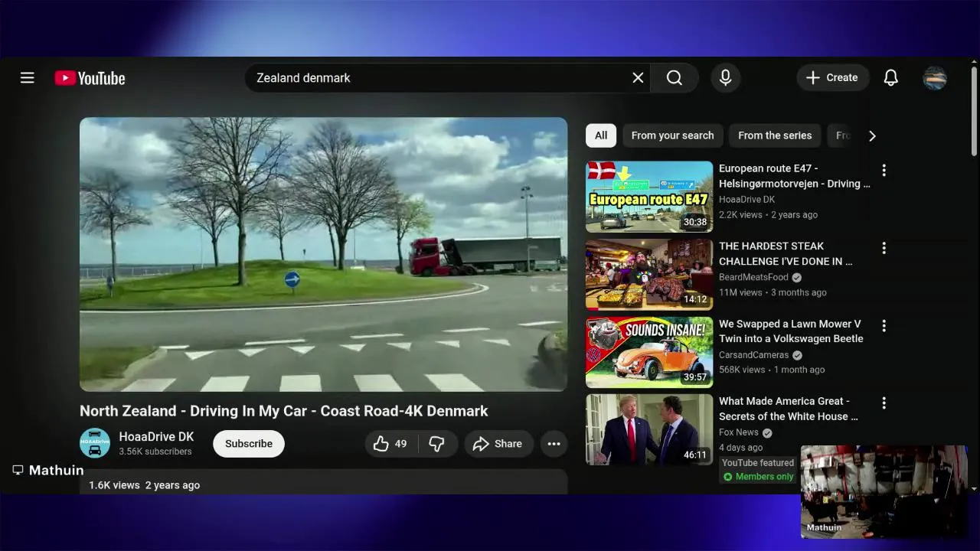Share the North Zealand video
Image resolution: width=980 pixels, height=551 pixels.
498,444
